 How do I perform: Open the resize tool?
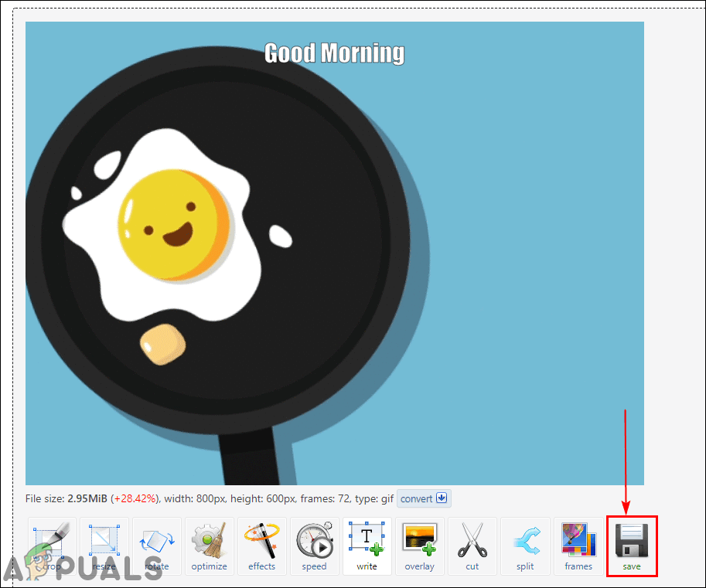tap(104, 546)
